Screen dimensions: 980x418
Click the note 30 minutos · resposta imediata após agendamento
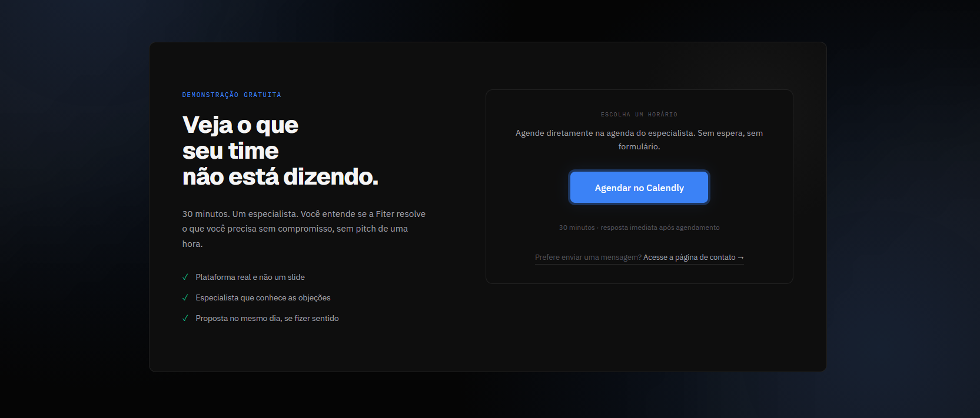click(639, 228)
